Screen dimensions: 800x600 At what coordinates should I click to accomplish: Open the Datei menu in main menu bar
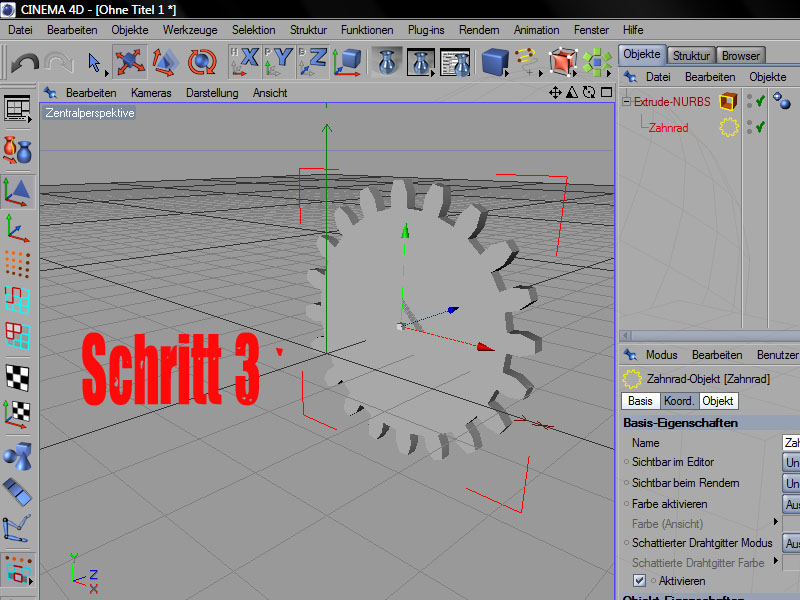[20, 30]
